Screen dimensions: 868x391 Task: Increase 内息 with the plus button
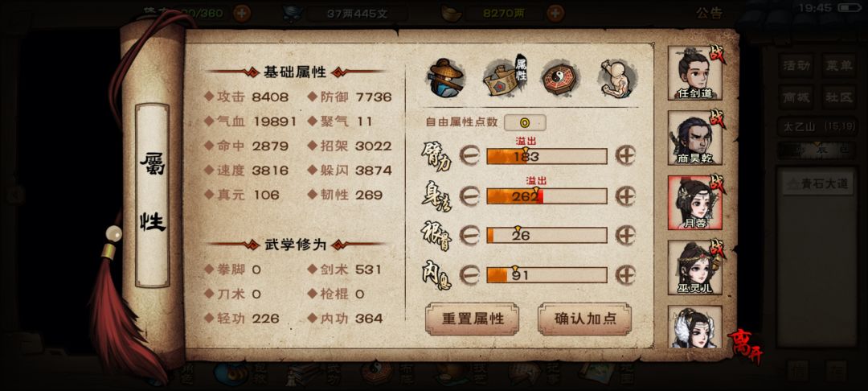(625, 274)
